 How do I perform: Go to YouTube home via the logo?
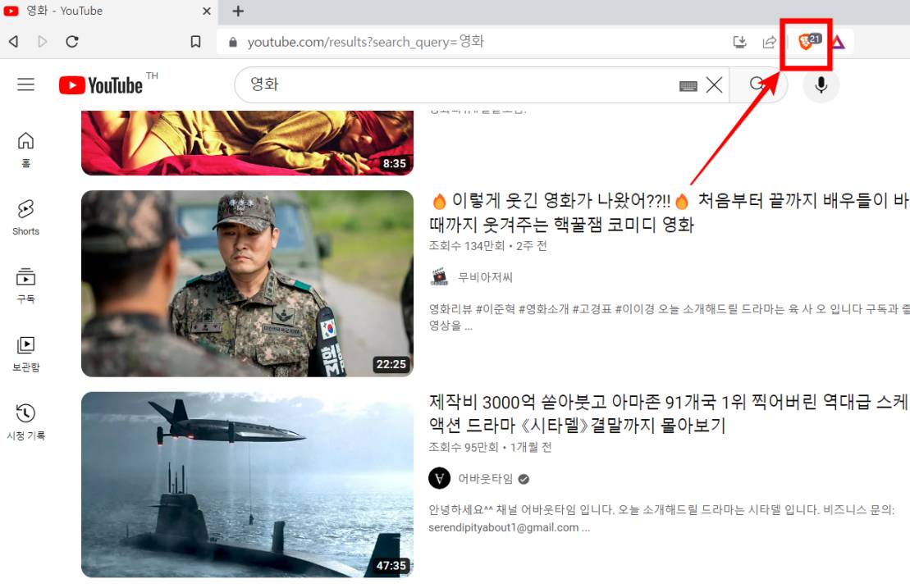[101, 85]
